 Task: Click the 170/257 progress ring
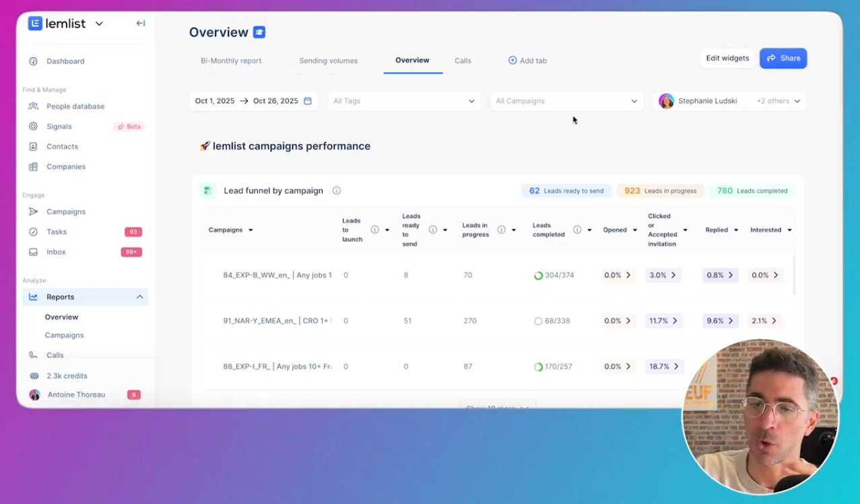[x=538, y=367]
